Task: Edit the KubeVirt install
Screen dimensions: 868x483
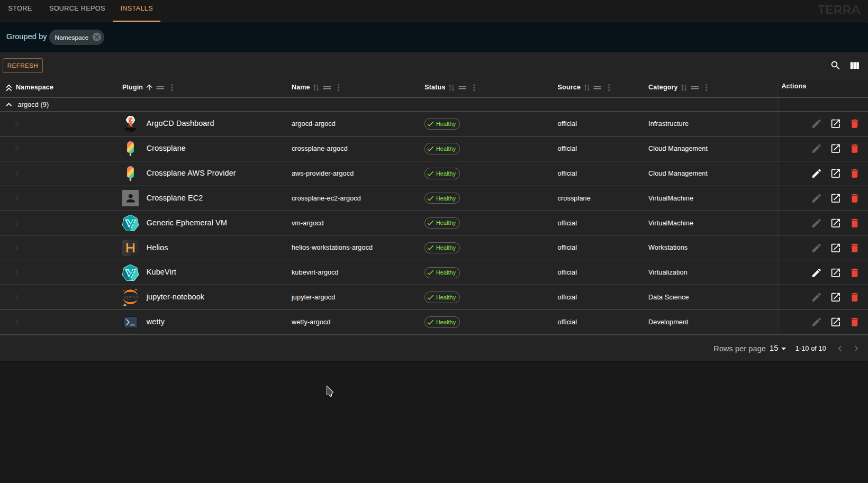Action: (x=816, y=272)
